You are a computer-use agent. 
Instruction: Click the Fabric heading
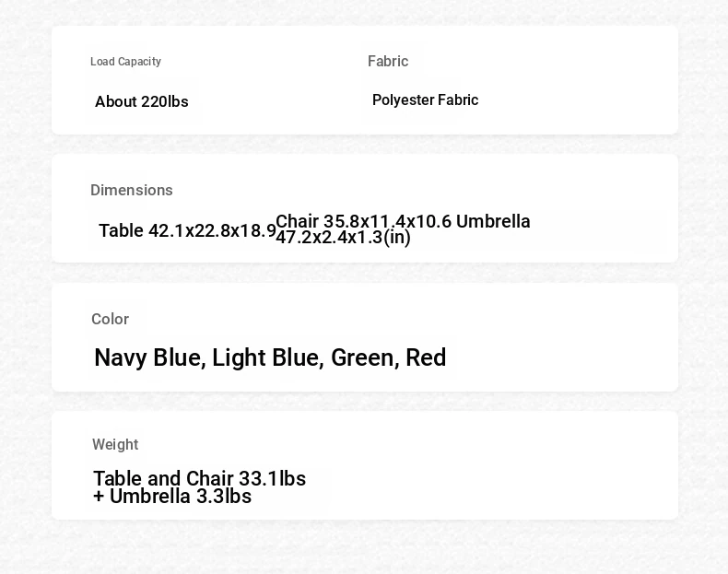388,61
